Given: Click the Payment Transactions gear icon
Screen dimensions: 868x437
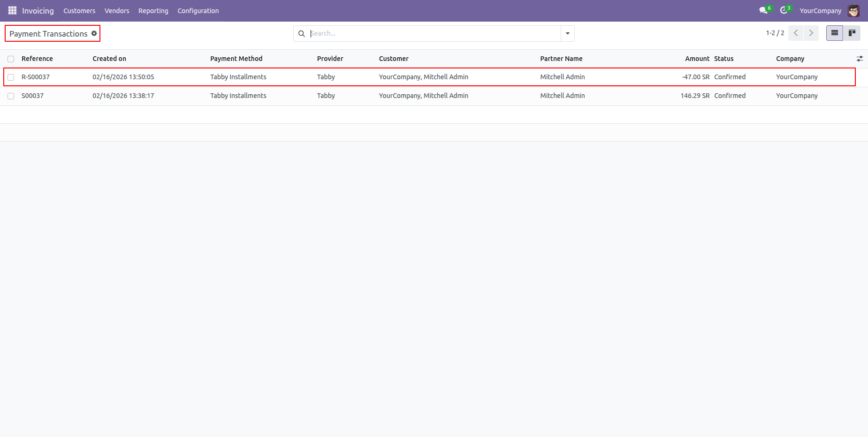Looking at the screenshot, I should tap(94, 33).
